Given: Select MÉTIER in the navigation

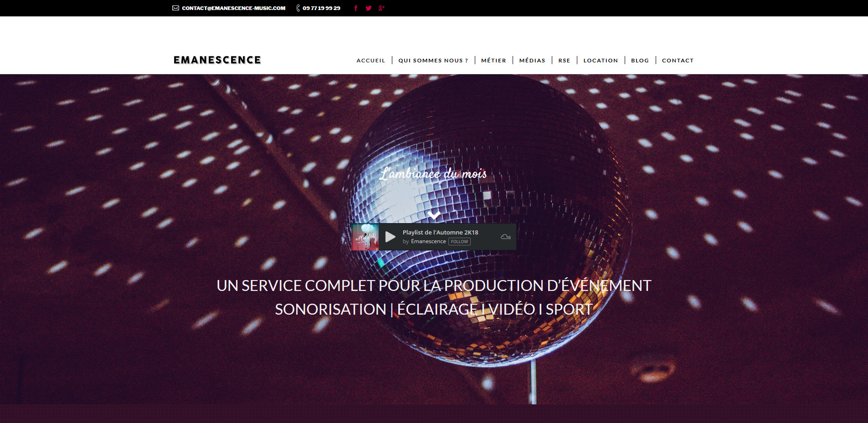Looking at the screenshot, I should pos(493,61).
